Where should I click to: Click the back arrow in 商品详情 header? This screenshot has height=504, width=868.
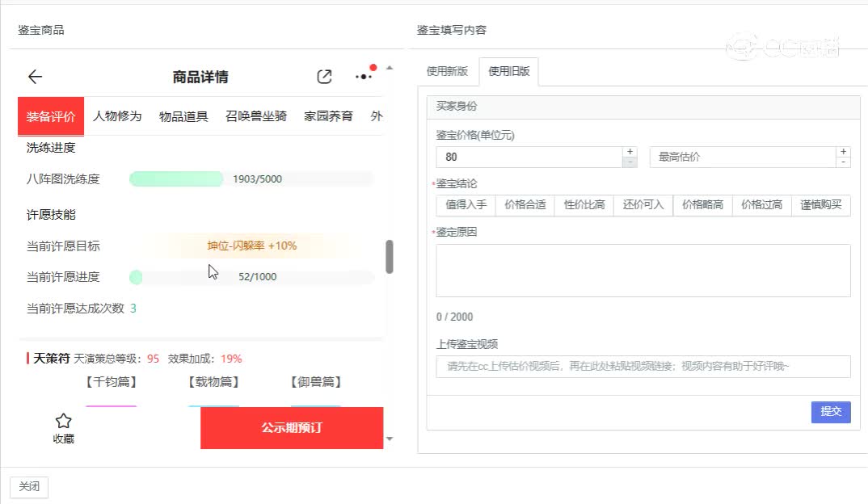coord(35,77)
